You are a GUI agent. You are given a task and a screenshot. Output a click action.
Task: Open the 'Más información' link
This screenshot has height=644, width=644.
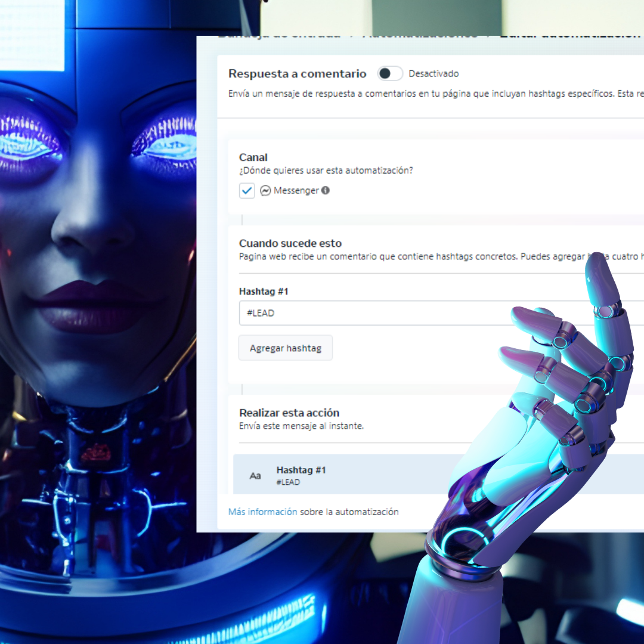262,512
